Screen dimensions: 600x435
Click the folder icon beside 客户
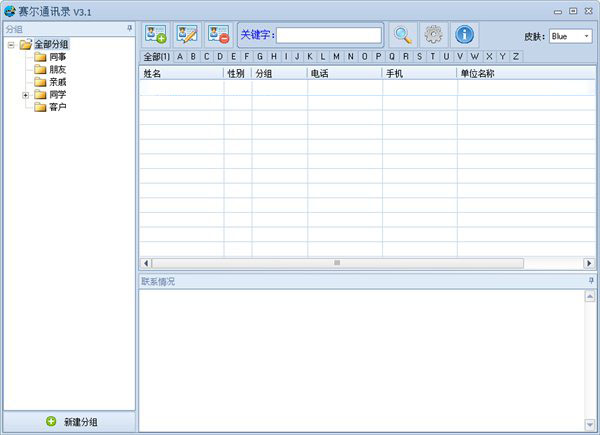tap(40, 107)
